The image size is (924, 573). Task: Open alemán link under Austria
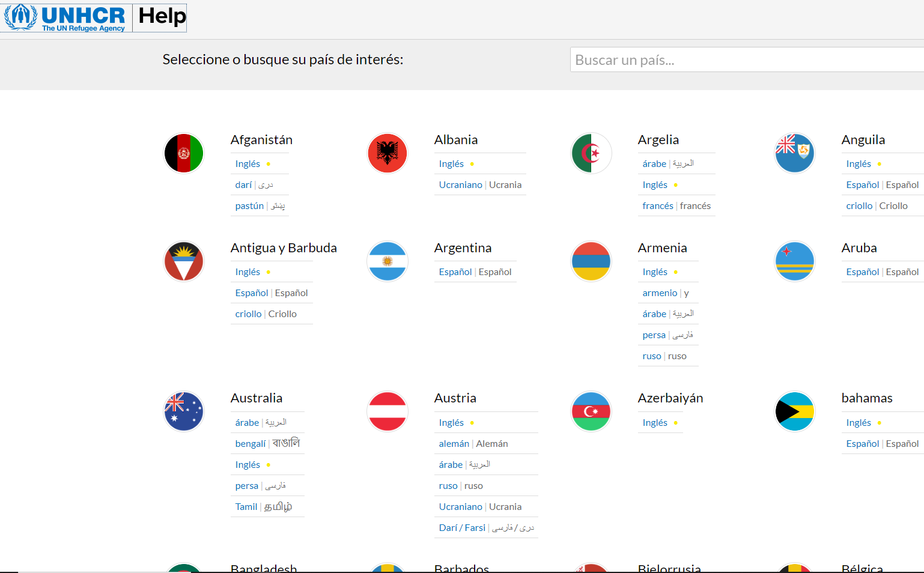point(454,444)
